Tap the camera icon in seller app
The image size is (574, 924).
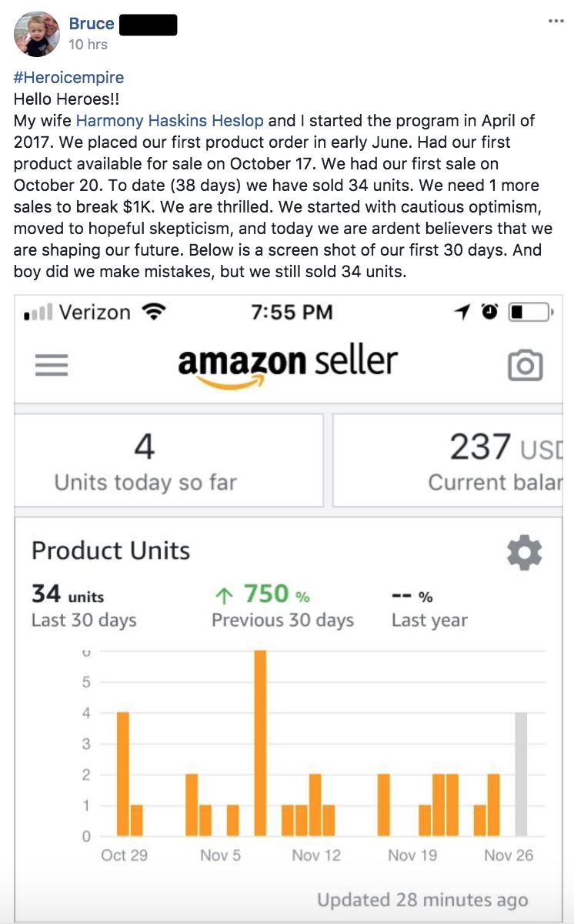click(526, 366)
